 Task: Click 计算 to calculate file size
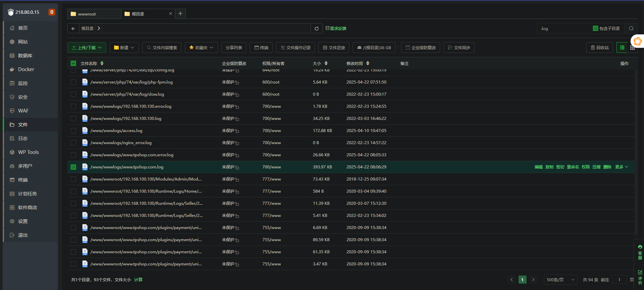pos(138,280)
